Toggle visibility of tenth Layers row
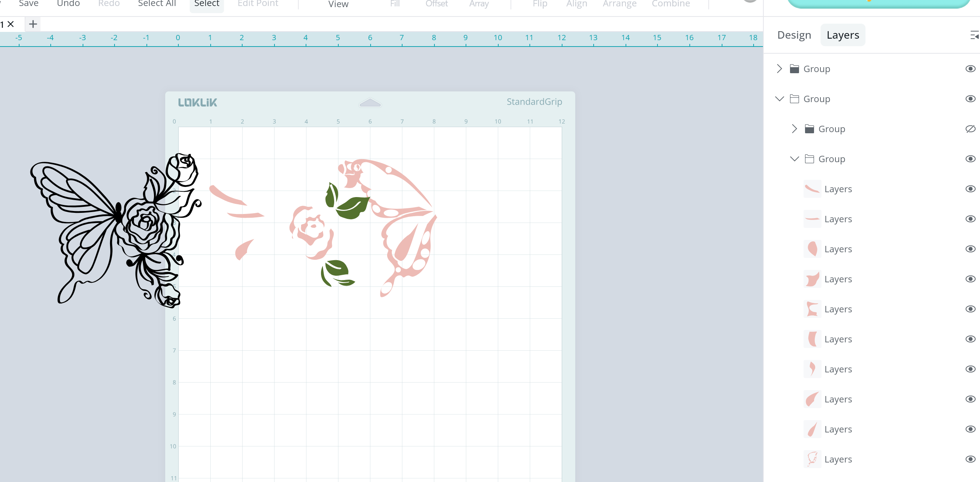The width and height of the screenshot is (980, 482). [x=970, y=459]
